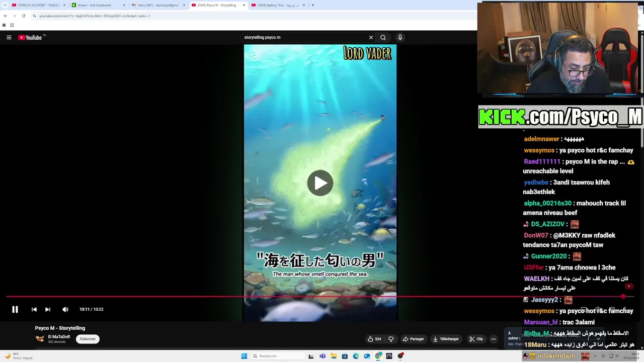The height and width of the screenshot is (362, 644).
Task: Click chat username adelmnawer
Action: tap(541, 139)
